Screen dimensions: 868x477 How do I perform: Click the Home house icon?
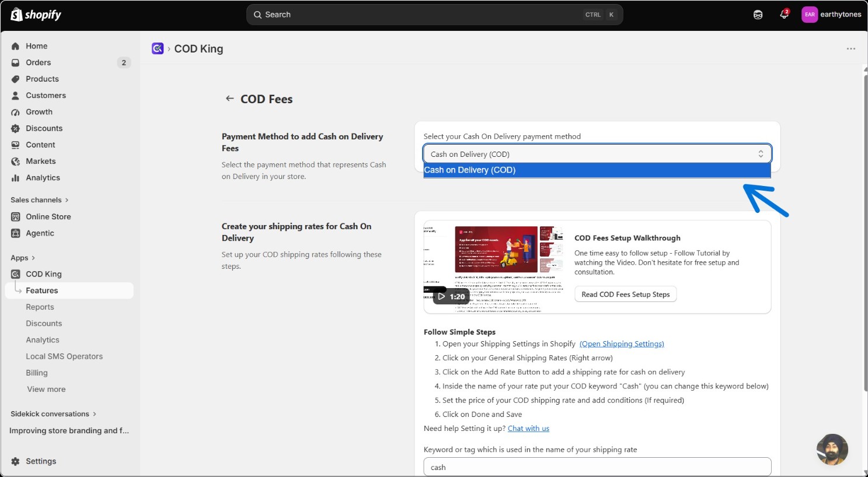[15, 46]
